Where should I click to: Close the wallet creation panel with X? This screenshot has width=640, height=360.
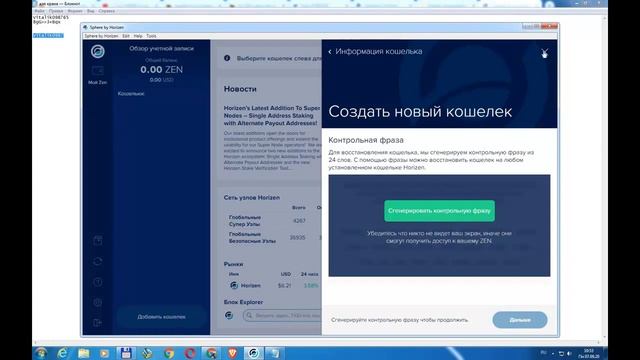[x=544, y=52]
